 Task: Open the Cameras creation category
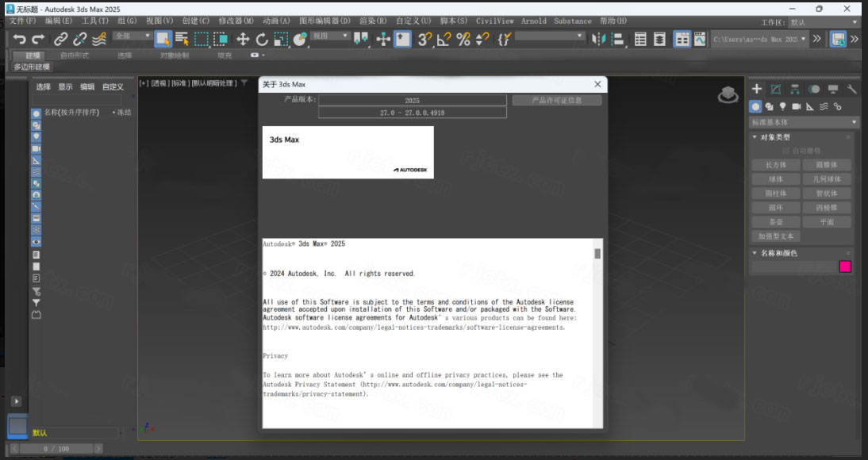[x=797, y=106]
